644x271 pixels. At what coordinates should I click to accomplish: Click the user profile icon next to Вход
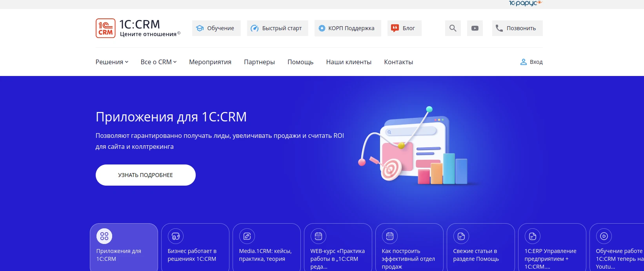(523, 62)
